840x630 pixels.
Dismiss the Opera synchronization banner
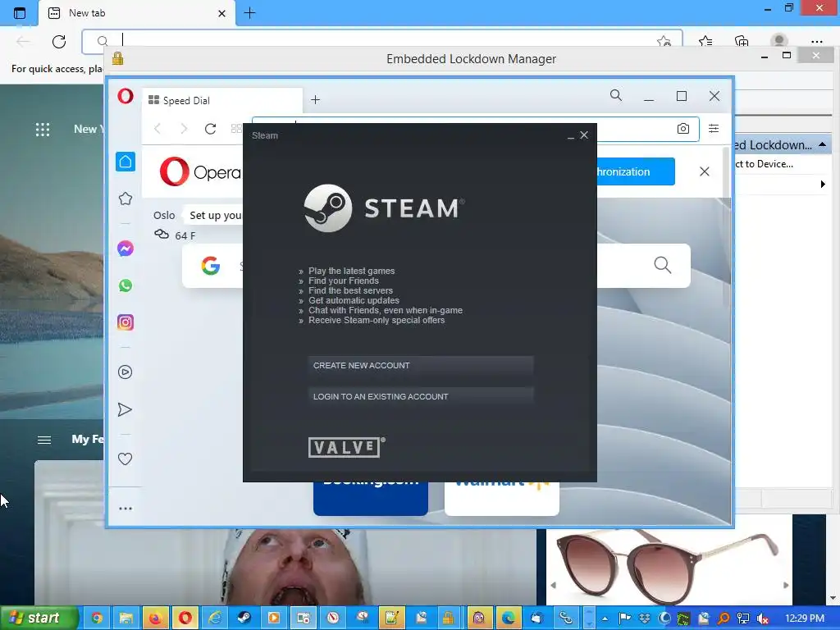[705, 171]
